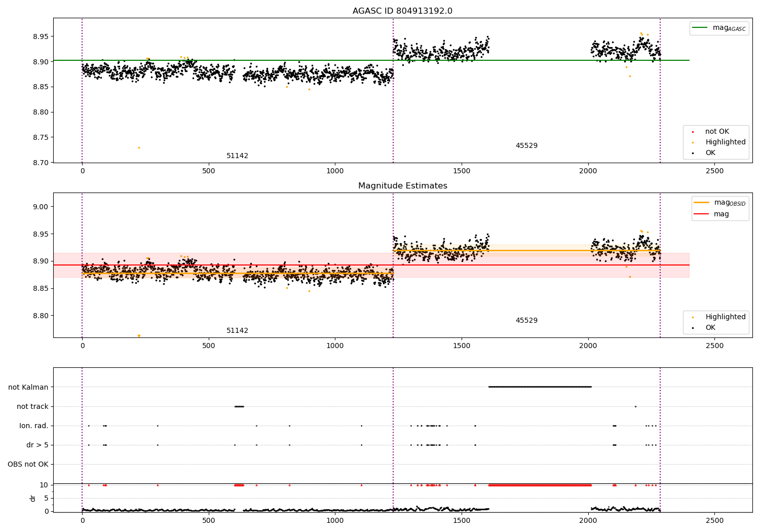Click the "51142" label in the top plot
Image resolution: width=760 pixels, height=532 pixels.
(237, 156)
